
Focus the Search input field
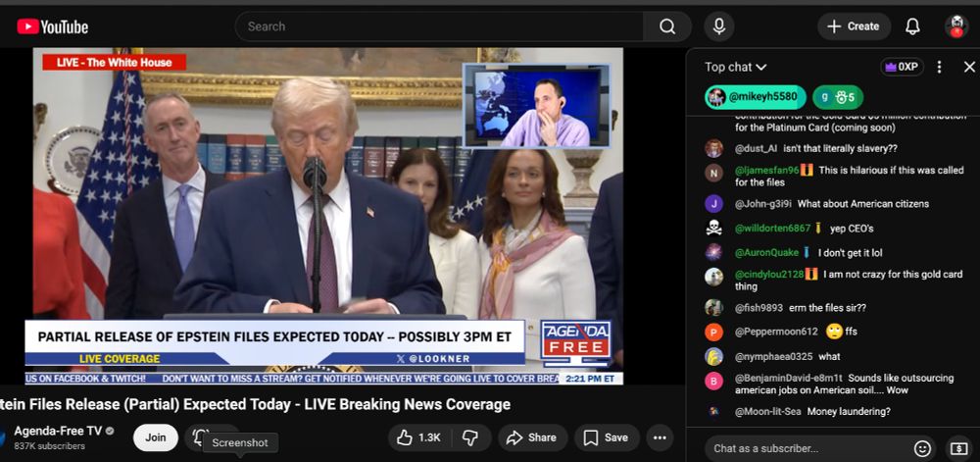point(439,26)
